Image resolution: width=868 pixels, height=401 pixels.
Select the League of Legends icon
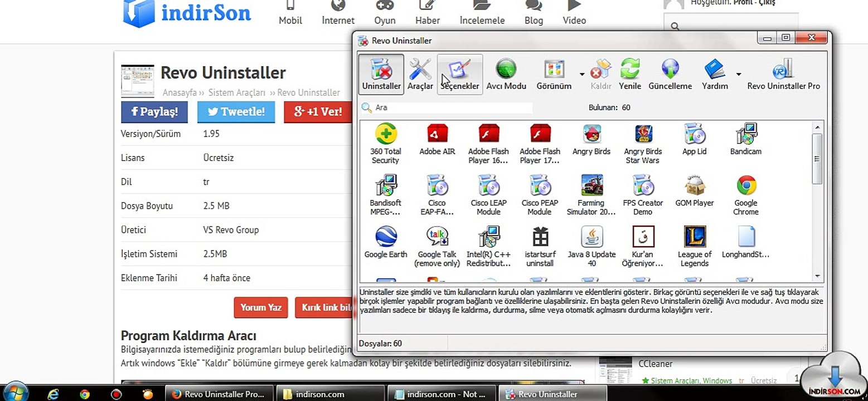pyautogui.click(x=695, y=247)
